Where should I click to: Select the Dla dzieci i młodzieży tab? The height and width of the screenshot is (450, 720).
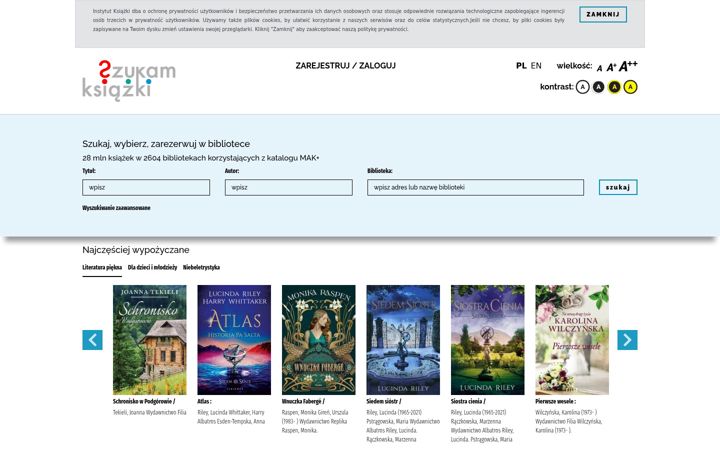coord(152,267)
